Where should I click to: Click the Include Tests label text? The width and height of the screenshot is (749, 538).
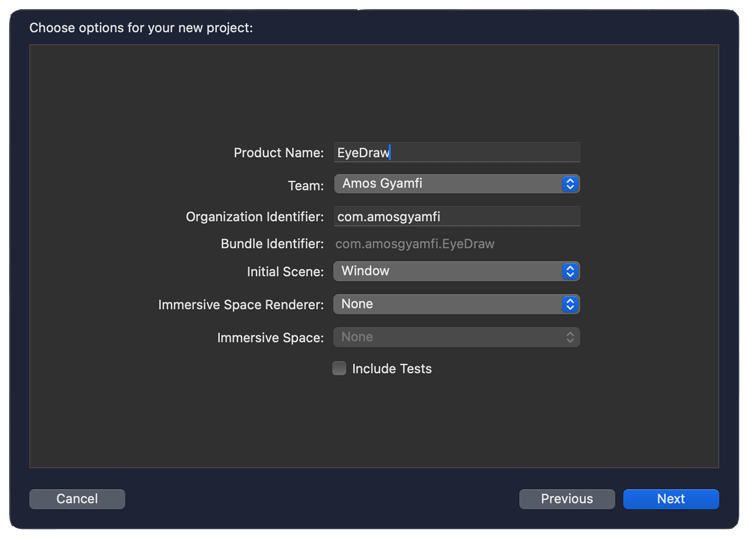click(392, 369)
